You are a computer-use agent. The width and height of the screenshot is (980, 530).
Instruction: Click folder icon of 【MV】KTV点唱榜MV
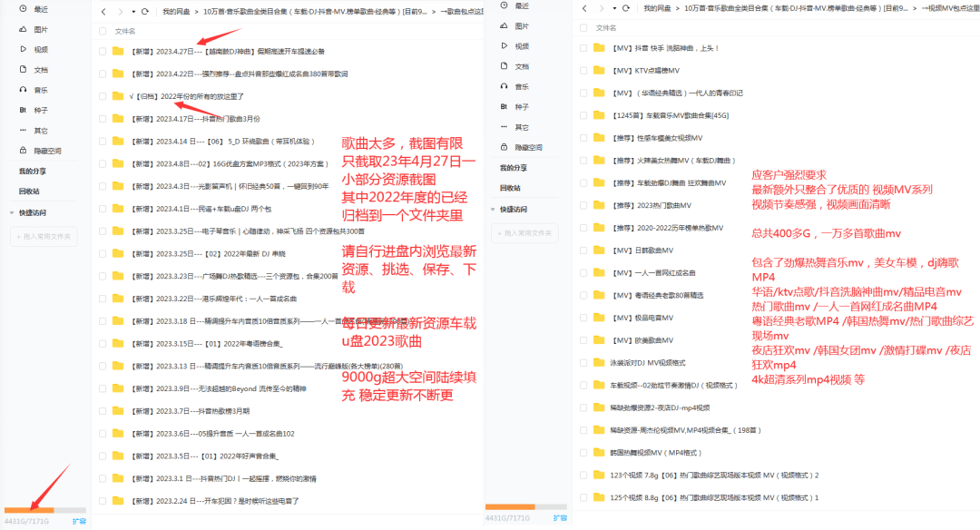click(598, 70)
